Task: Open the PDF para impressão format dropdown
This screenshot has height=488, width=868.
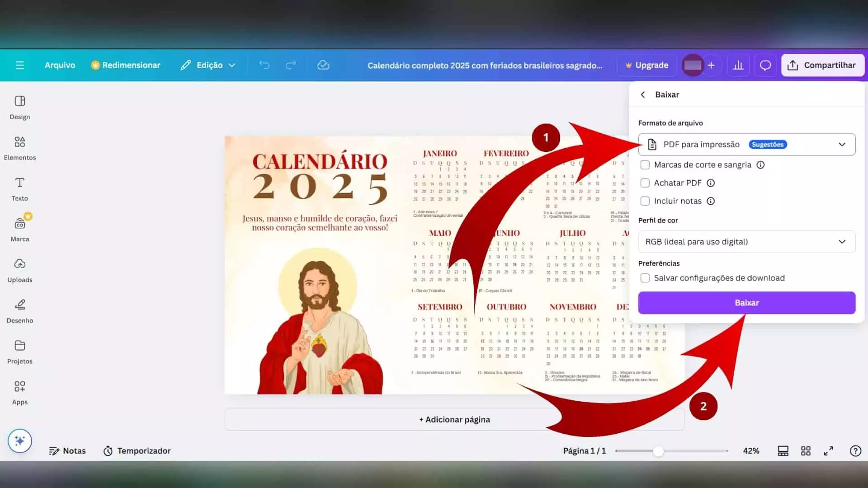Action: coord(746,144)
